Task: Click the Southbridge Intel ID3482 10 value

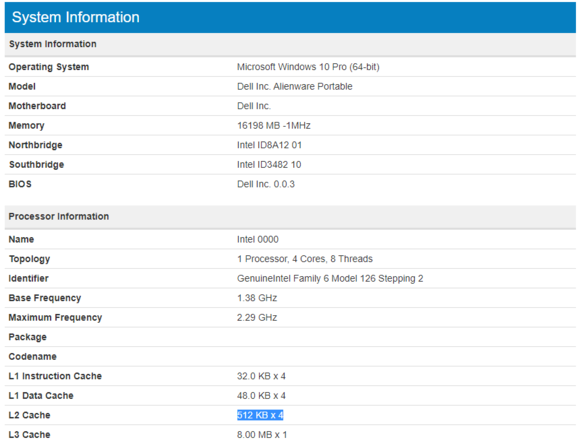Action: (269, 165)
